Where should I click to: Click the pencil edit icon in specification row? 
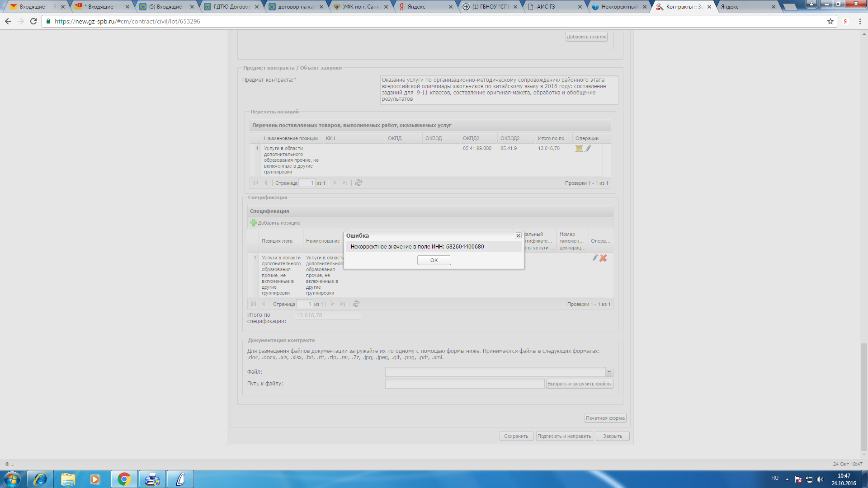(594, 258)
